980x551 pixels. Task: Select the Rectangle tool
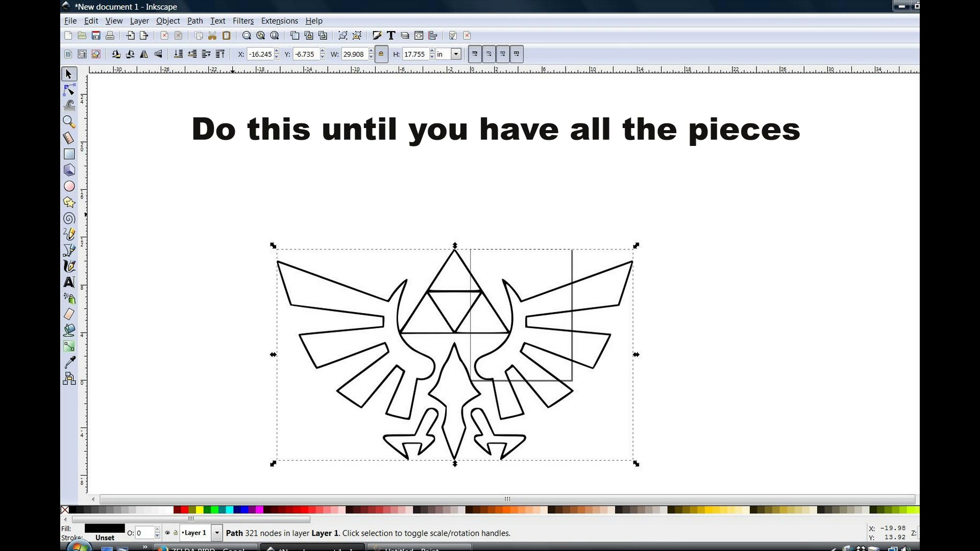point(69,154)
